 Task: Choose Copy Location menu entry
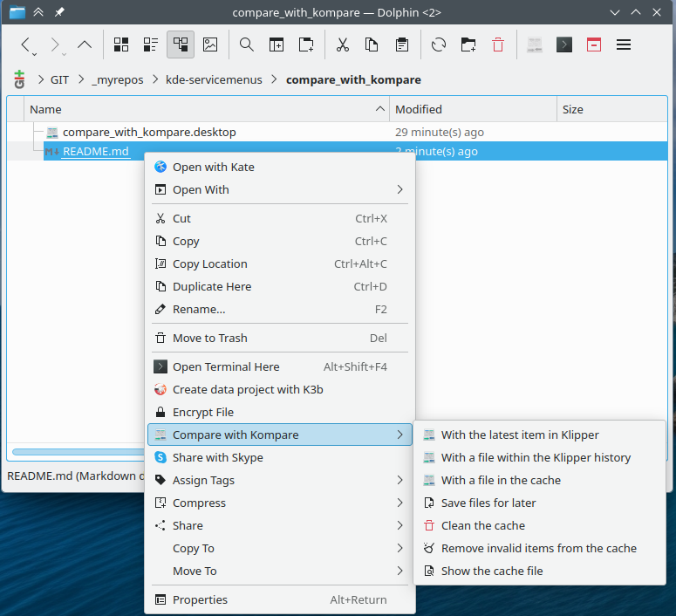click(x=279, y=264)
